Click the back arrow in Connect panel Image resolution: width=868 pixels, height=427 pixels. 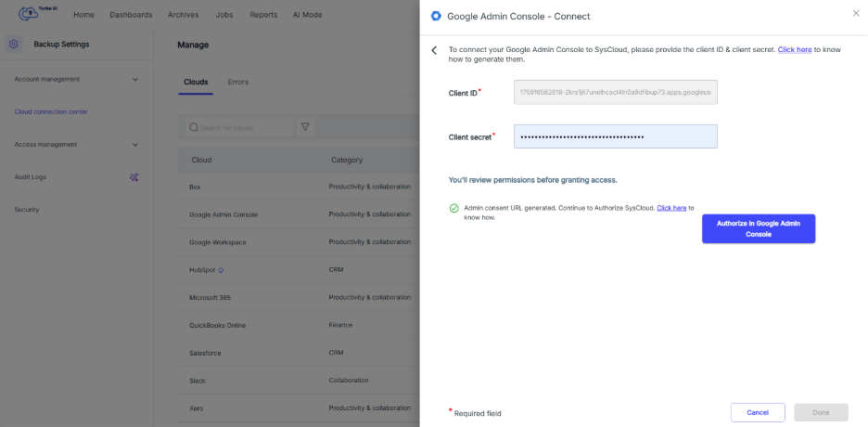point(434,50)
